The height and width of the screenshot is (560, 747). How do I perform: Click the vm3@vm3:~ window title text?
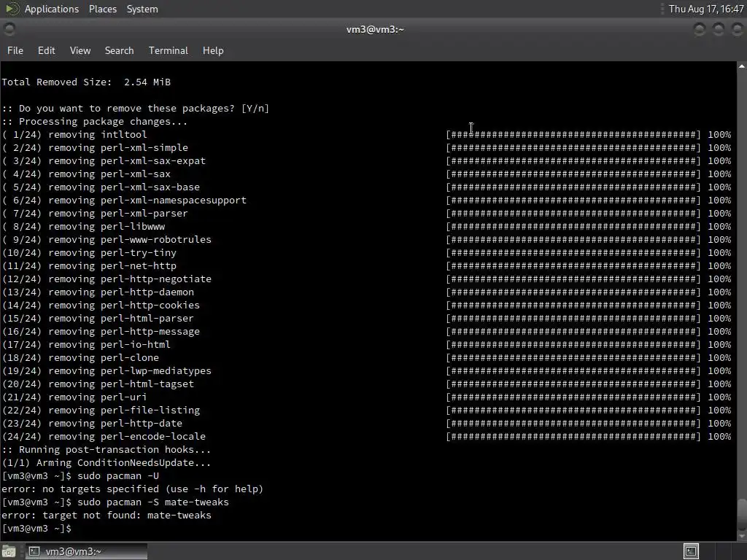coord(375,29)
